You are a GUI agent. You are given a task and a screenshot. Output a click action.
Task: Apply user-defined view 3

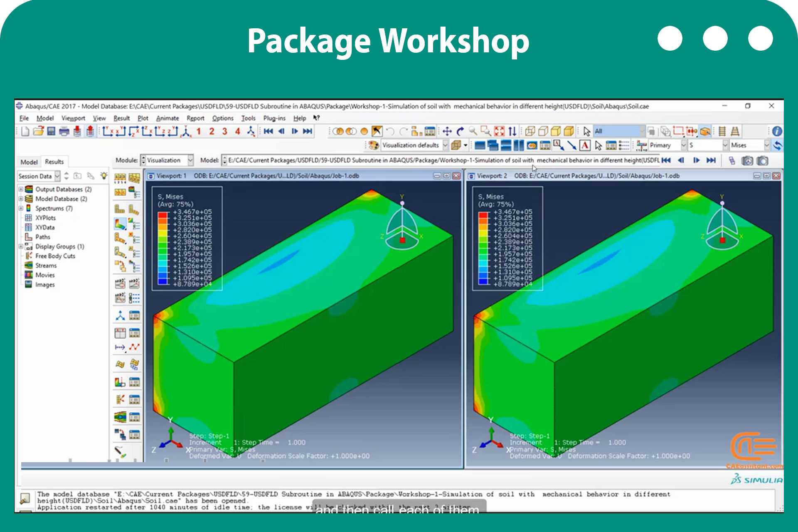[x=224, y=131]
